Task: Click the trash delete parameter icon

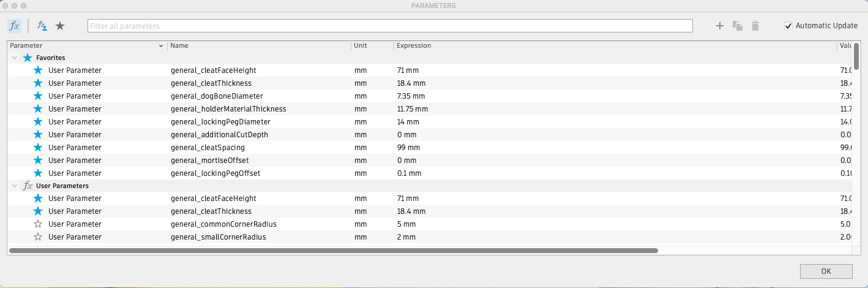Action: [755, 26]
